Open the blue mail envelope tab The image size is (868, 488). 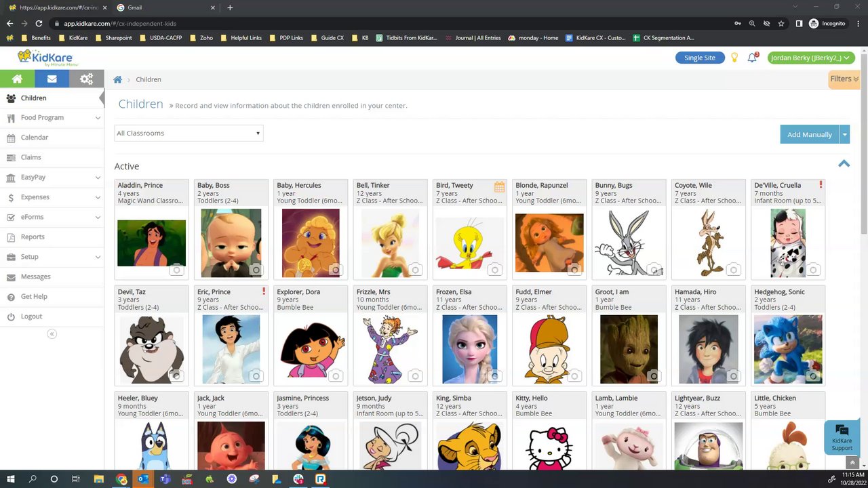click(52, 79)
